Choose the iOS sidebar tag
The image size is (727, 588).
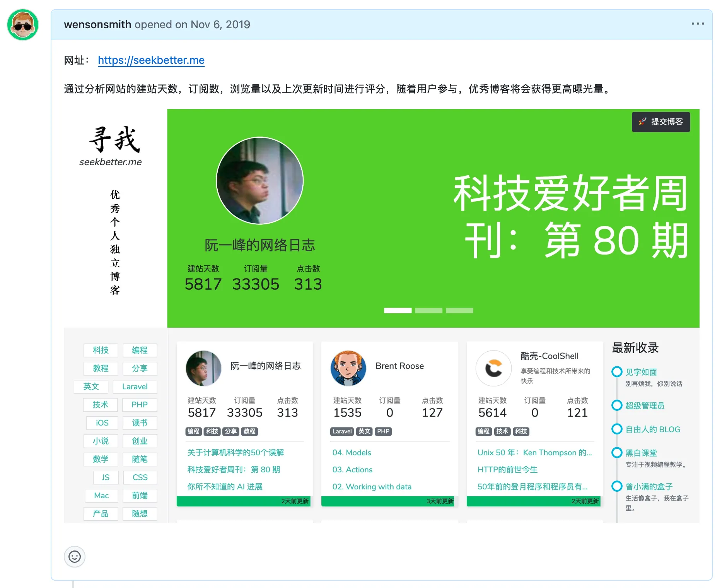pos(102,423)
